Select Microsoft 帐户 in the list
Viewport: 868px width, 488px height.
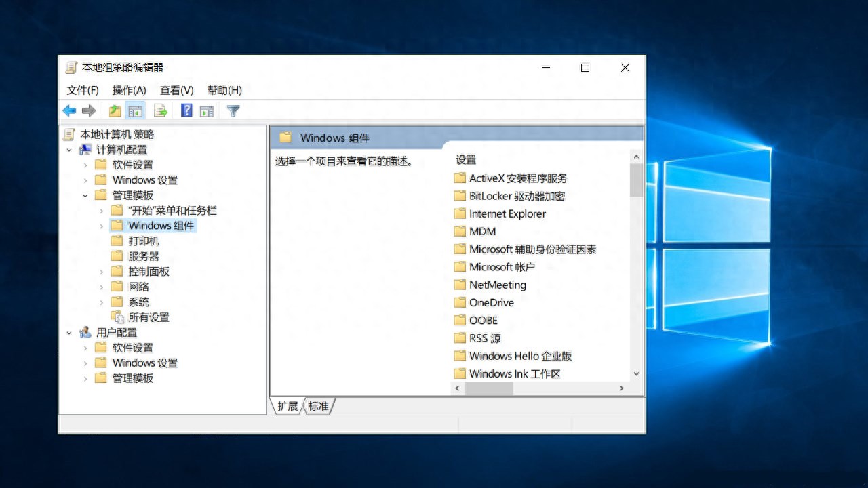(502, 267)
